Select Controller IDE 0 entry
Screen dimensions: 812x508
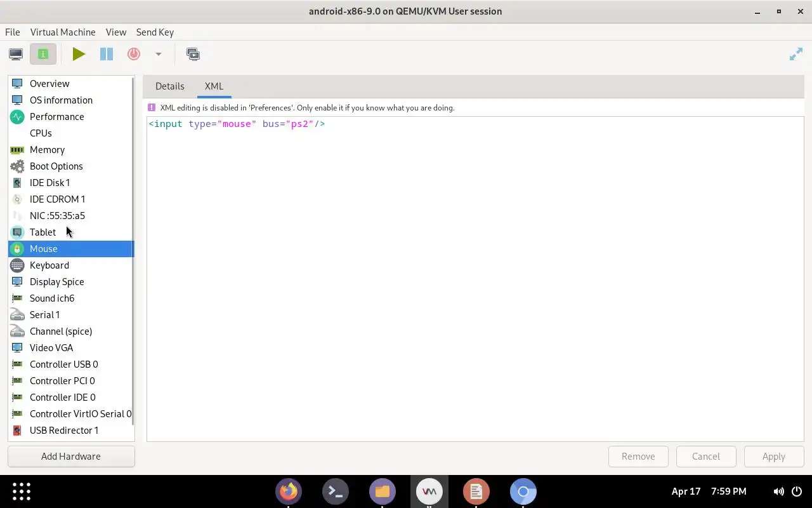[x=71, y=398]
